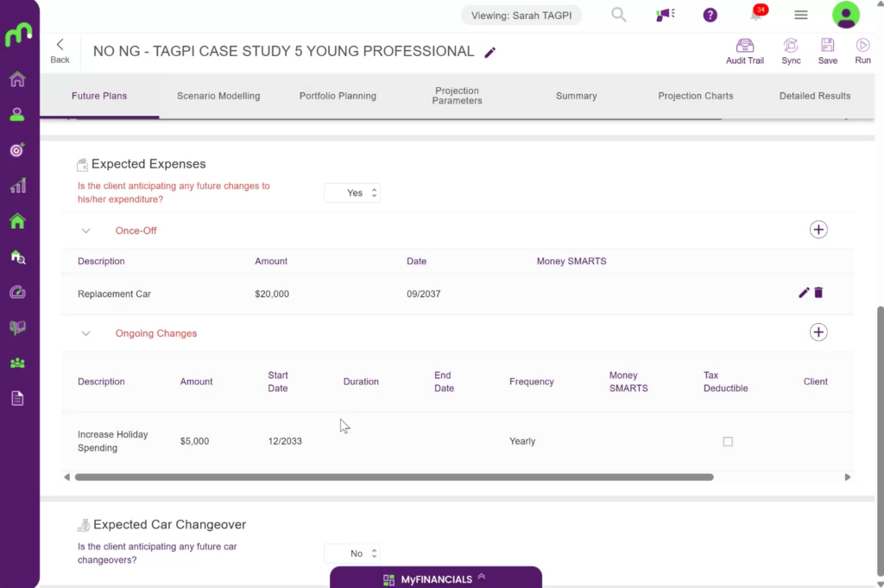This screenshot has width=884, height=588.
Task: Open the hamburger menu icon
Action: pyautogui.click(x=800, y=16)
